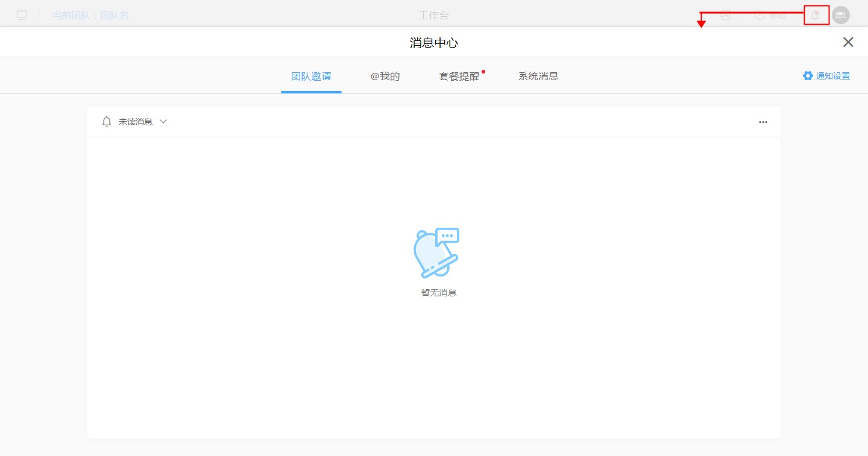Close the 消息中心 panel
868x456 pixels.
[848, 42]
